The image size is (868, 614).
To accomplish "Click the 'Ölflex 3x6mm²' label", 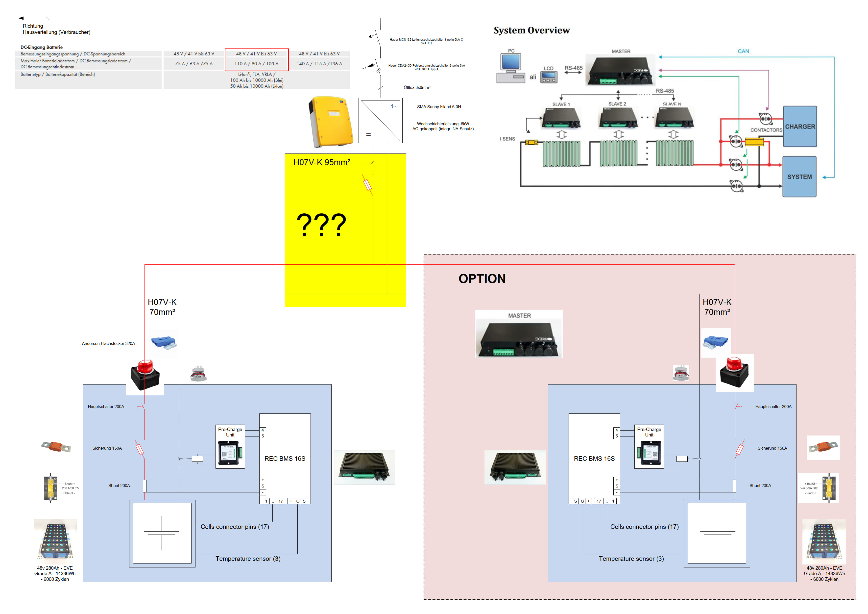I will (x=417, y=87).
